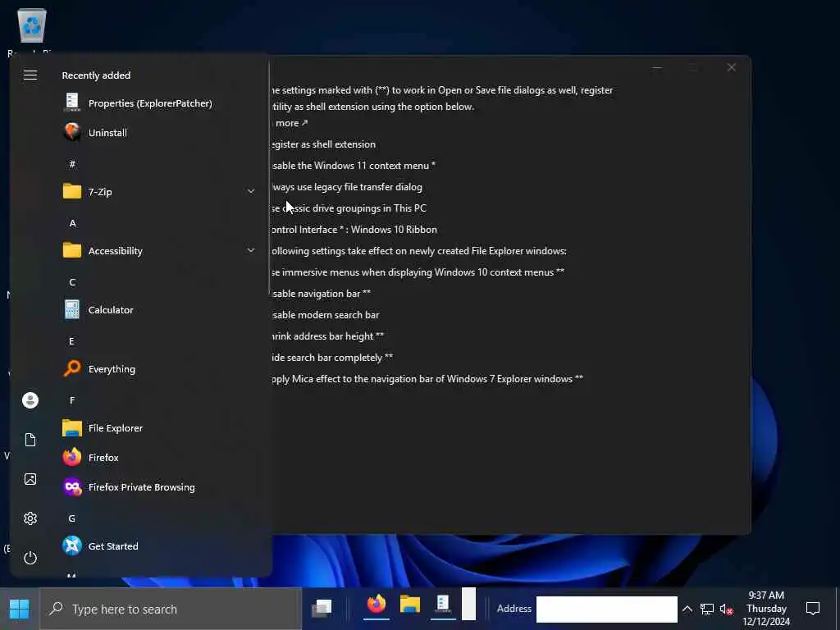The height and width of the screenshot is (630, 840).
Task: Click the taskbar Address input field
Action: (x=606, y=609)
